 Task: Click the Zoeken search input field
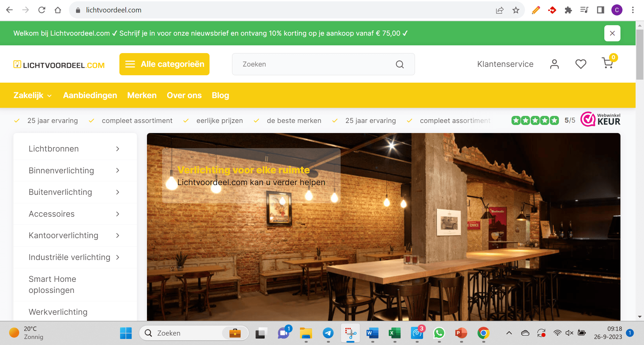(316, 64)
